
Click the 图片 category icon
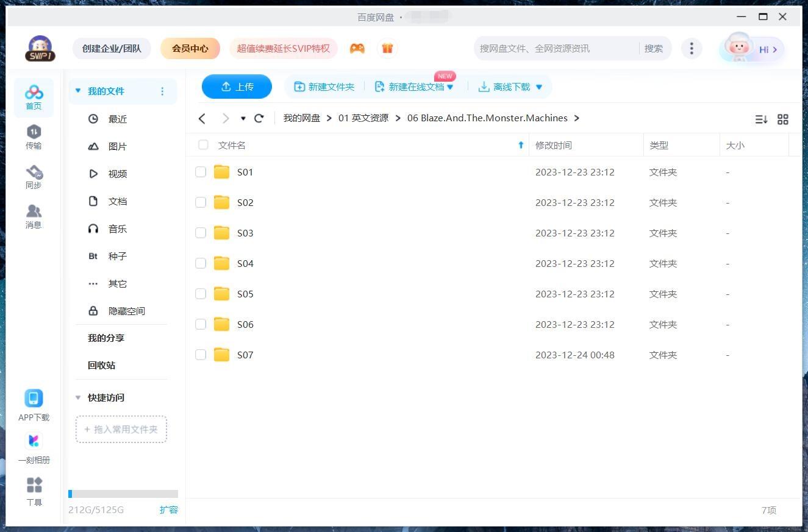point(93,146)
